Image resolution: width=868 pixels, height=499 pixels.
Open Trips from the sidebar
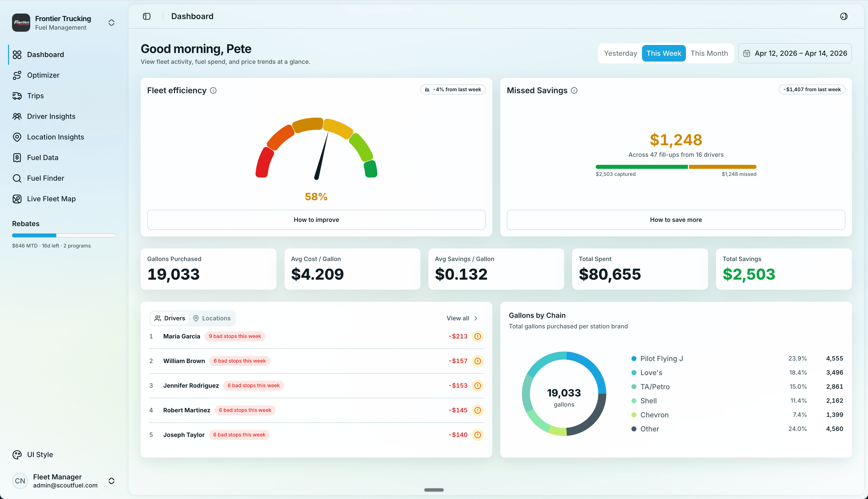tap(35, 96)
